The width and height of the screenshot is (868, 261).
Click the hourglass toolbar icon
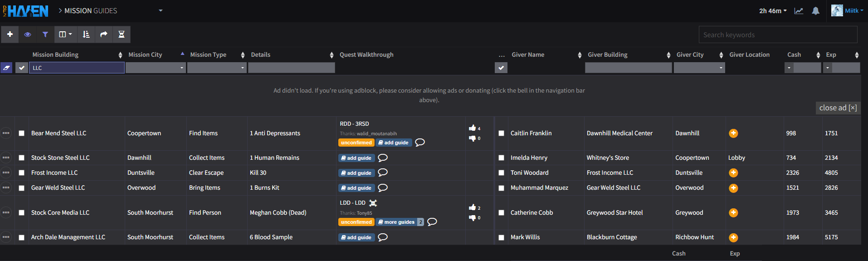pyautogui.click(x=122, y=34)
